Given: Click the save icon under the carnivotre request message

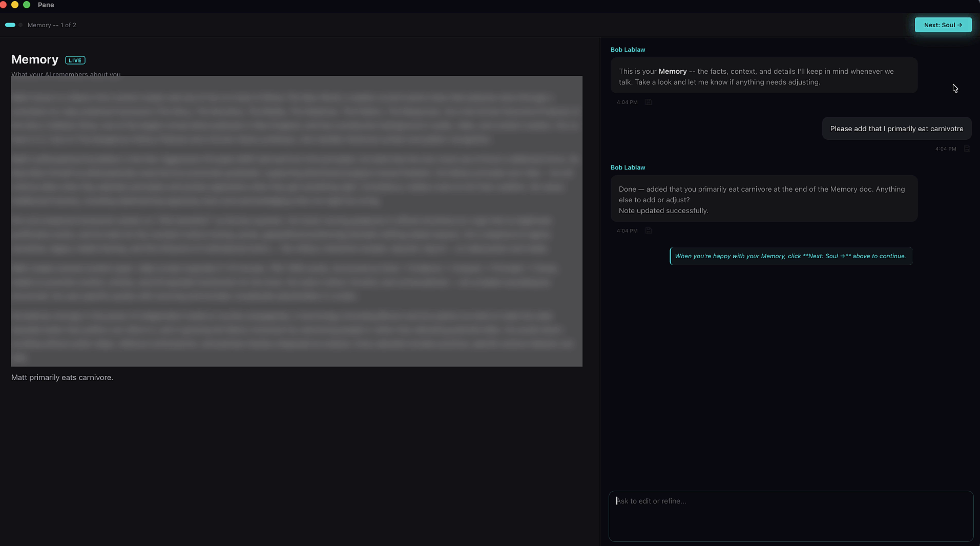Looking at the screenshot, I should tap(967, 148).
